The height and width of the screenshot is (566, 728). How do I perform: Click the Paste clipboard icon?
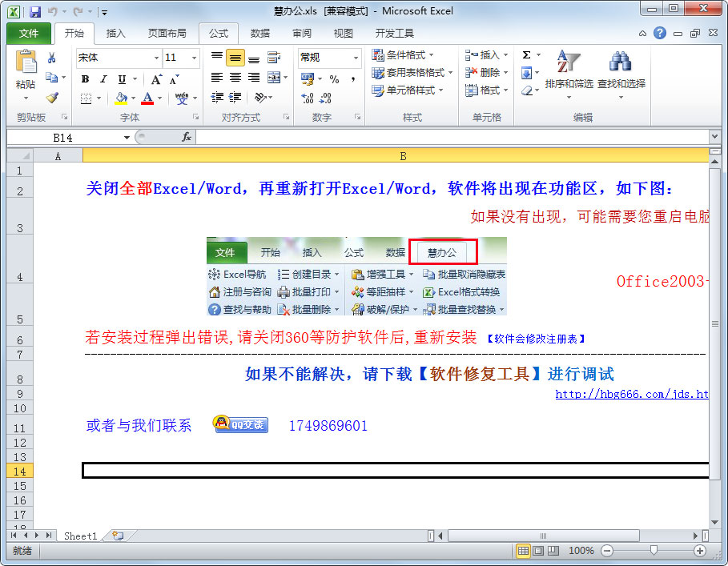click(x=26, y=62)
